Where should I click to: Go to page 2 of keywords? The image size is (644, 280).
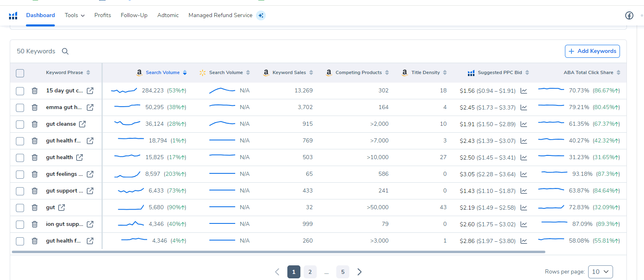[310, 272]
